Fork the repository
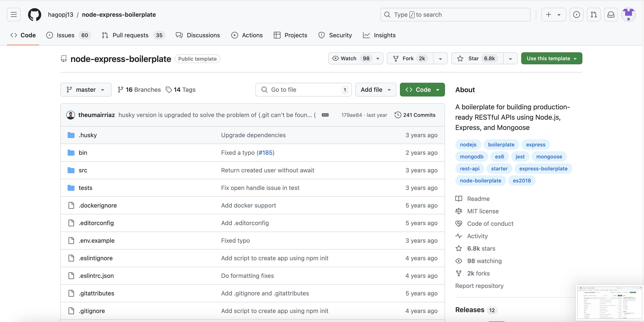 (410, 58)
